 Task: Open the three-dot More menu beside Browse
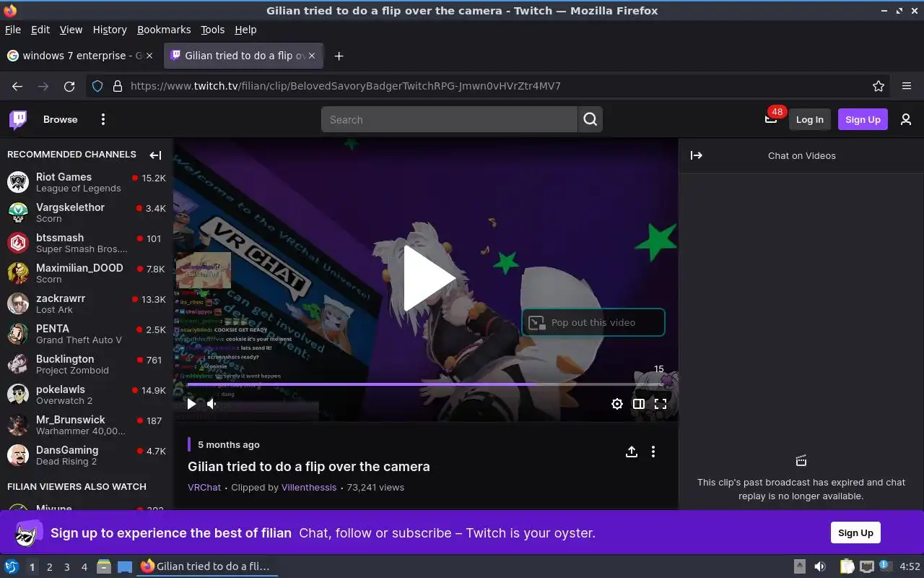click(103, 119)
